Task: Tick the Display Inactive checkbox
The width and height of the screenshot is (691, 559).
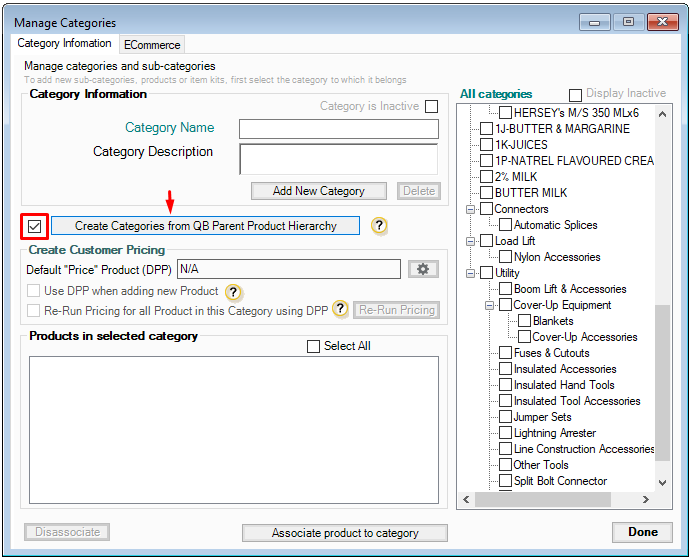Action: [x=576, y=94]
